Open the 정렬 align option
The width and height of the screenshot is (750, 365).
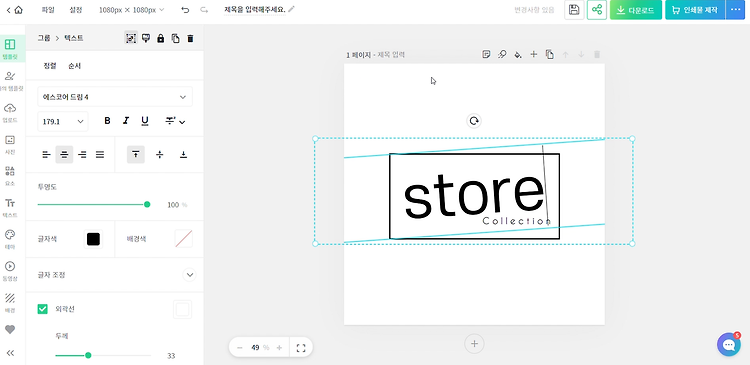coord(50,66)
